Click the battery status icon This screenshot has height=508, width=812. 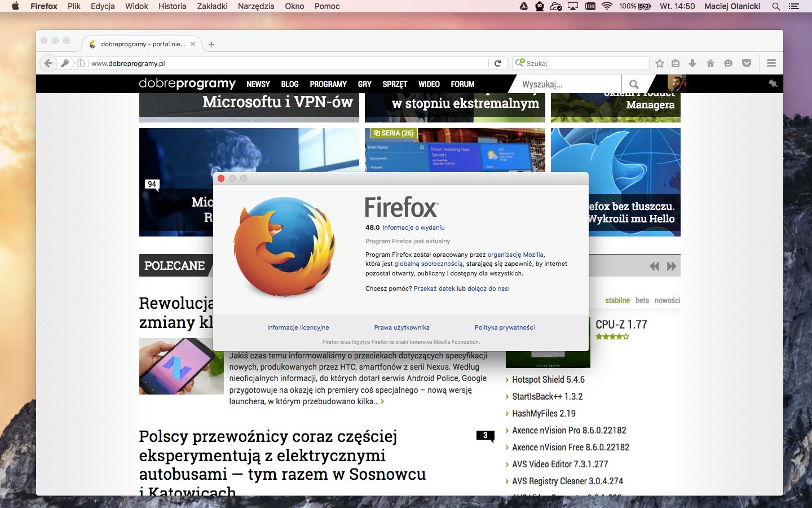[645, 6]
